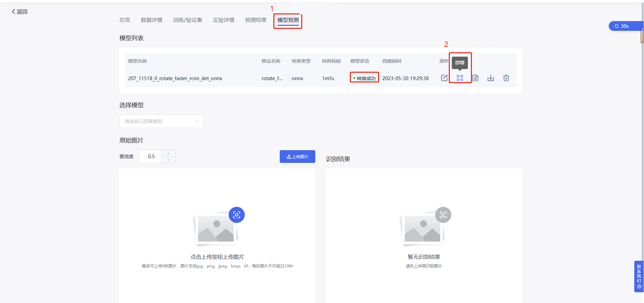Click model name 207_11518_0_rotate_faster_rcnn_det_onnx
The image size is (644, 303).
tap(175, 78)
